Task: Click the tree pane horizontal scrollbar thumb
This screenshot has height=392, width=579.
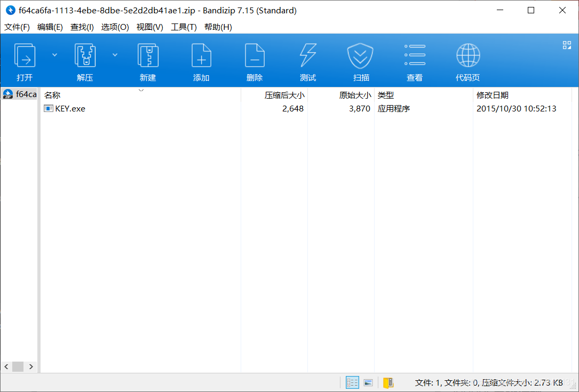Action: 18,366
